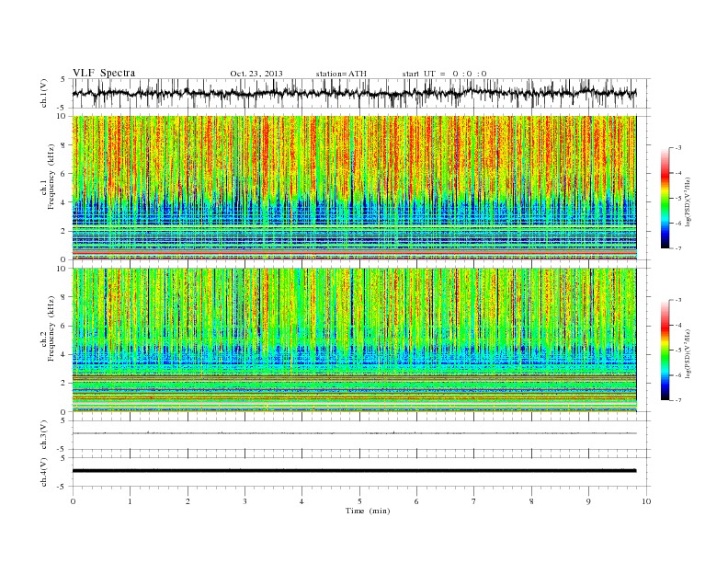Click the "ch.3(V)" axis label
This screenshot has width=728, height=563.
pyautogui.click(x=44, y=435)
